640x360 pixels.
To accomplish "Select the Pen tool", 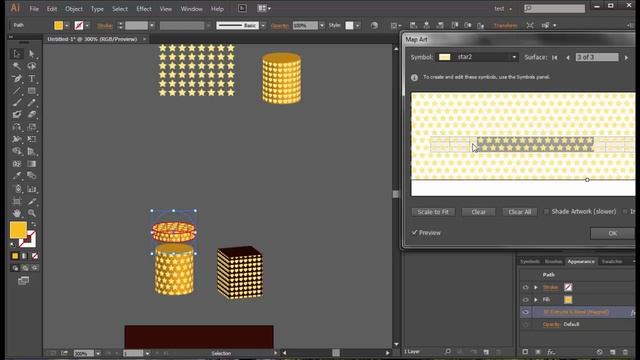I will [17, 78].
